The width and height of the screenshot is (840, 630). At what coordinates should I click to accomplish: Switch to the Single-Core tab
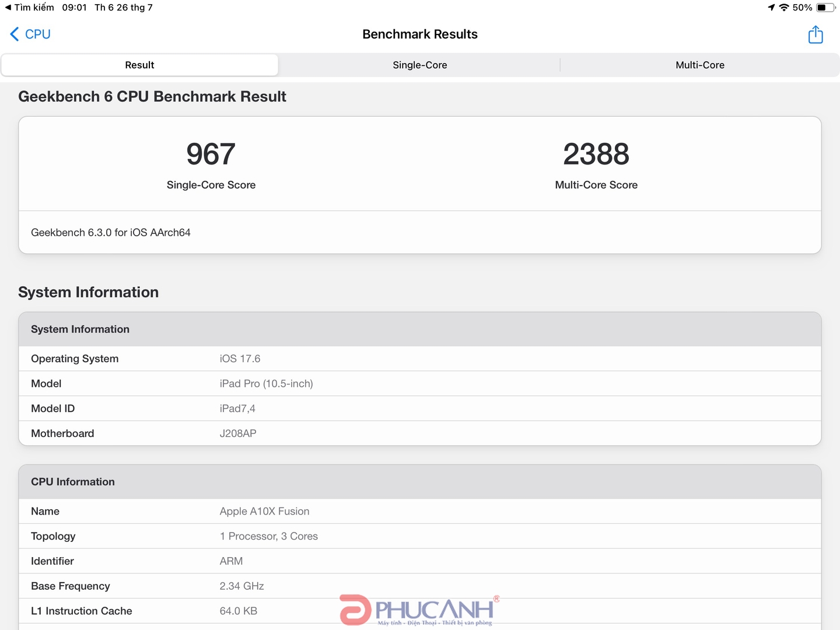point(420,65)
